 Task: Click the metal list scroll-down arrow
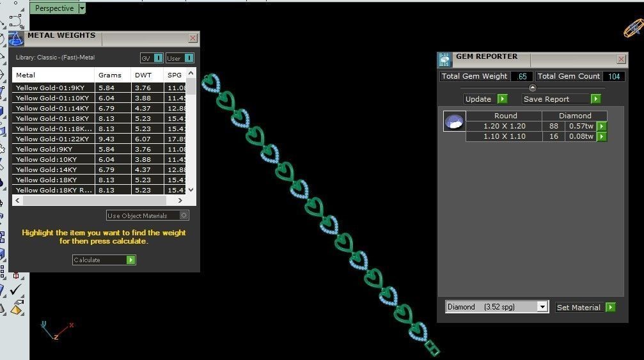pyautogui.click(x=191, y=190)
